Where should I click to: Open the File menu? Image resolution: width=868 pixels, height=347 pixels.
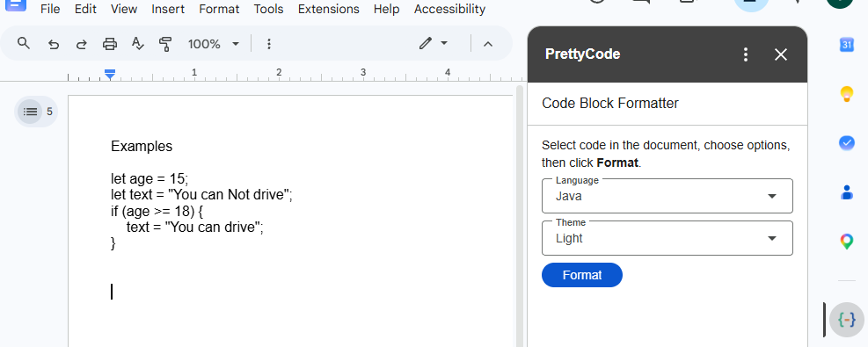pos(50,9)
